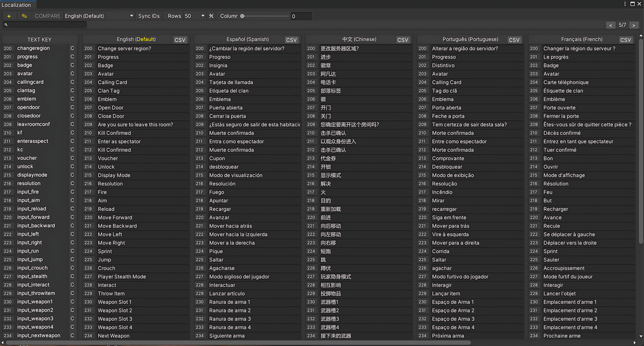
Task: Click the search magnifier icon
Action: 6,25
